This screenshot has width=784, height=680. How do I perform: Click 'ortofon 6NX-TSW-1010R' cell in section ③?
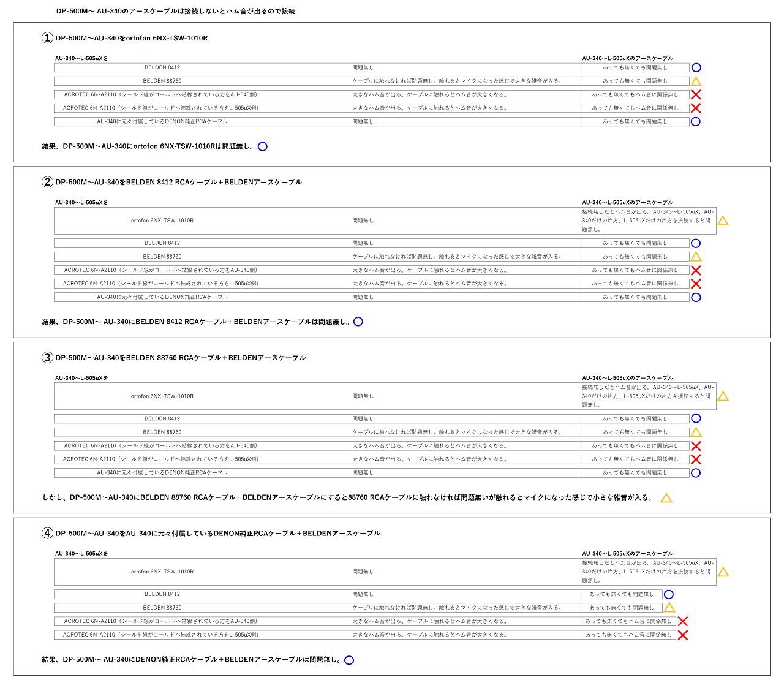coord(162,396)
